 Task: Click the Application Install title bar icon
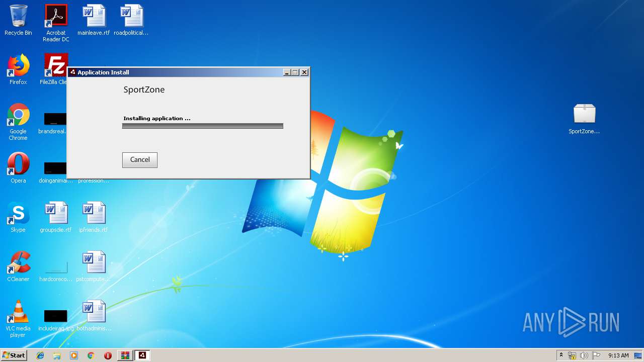pyautogui.click(x=72, y=72)
